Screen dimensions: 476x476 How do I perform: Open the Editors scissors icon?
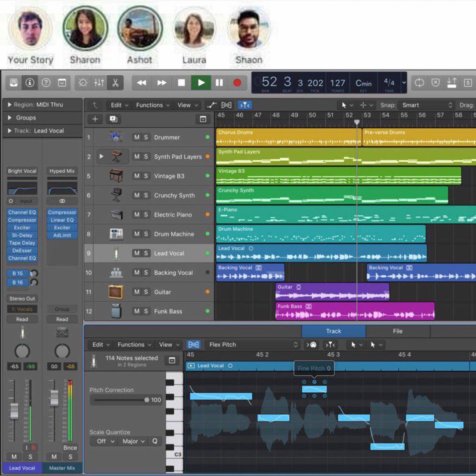[115, 83]
